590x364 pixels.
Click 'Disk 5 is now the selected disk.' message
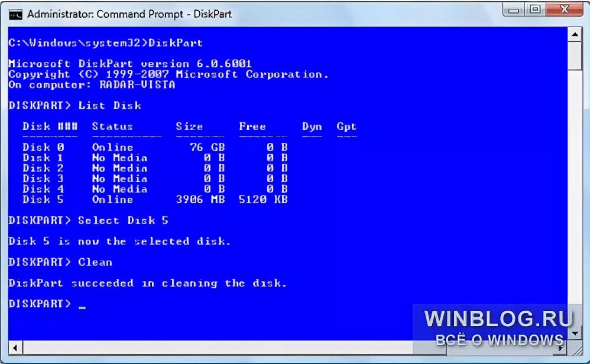tap(119, 241)
